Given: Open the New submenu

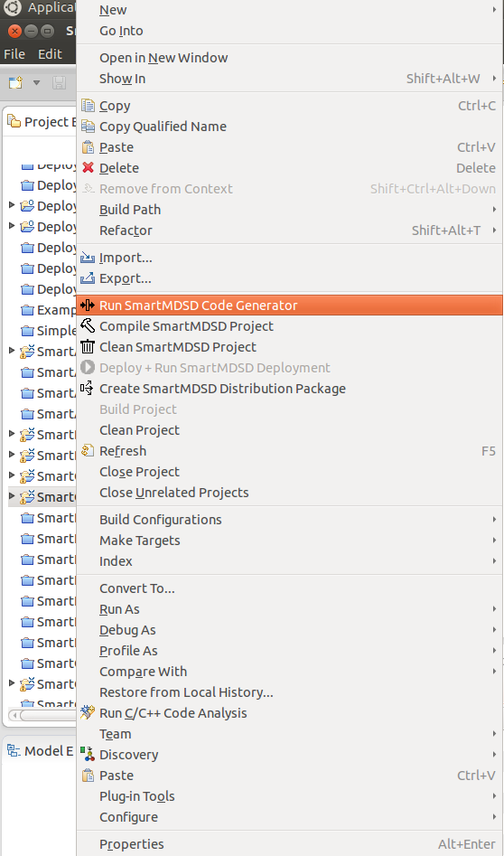Looking at the screenshot, I should click(289, 10).
